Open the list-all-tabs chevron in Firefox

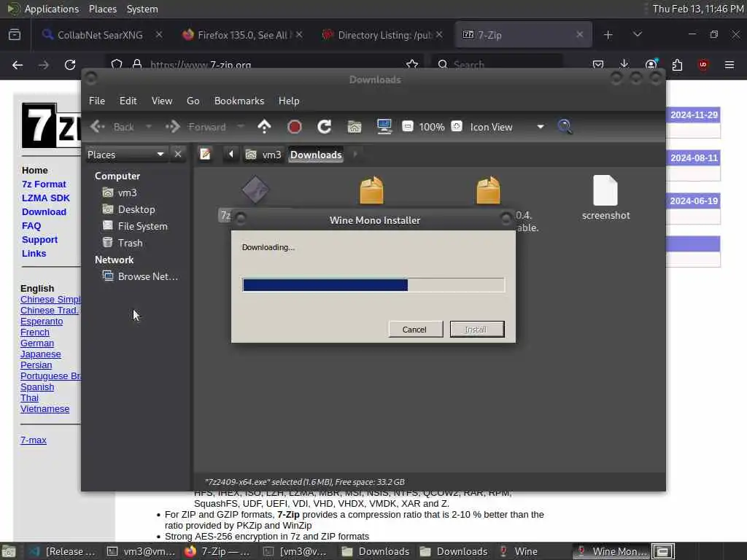click(638, 34)
